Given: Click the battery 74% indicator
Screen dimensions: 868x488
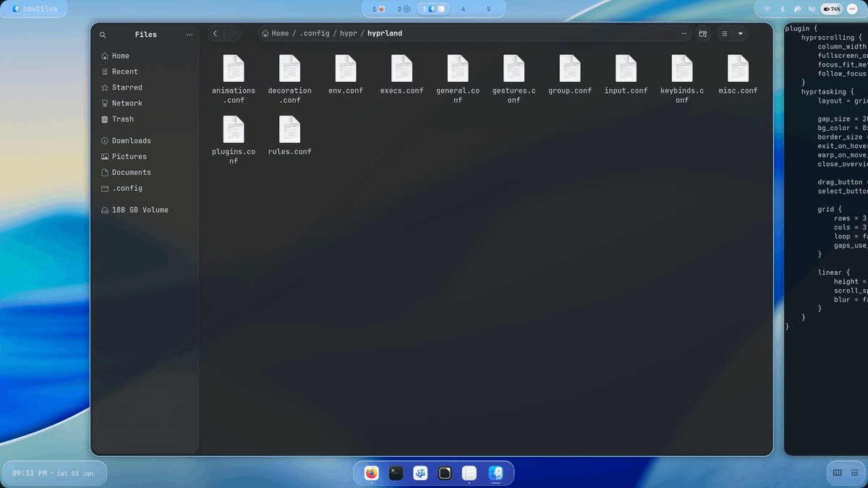Looking at the screenshot, I should 832,9.
